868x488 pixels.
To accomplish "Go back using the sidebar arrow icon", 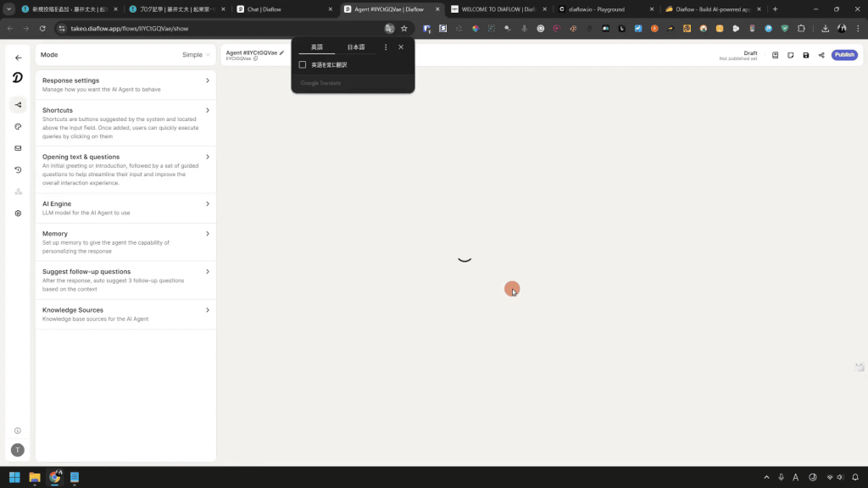I will pos(19,58).
